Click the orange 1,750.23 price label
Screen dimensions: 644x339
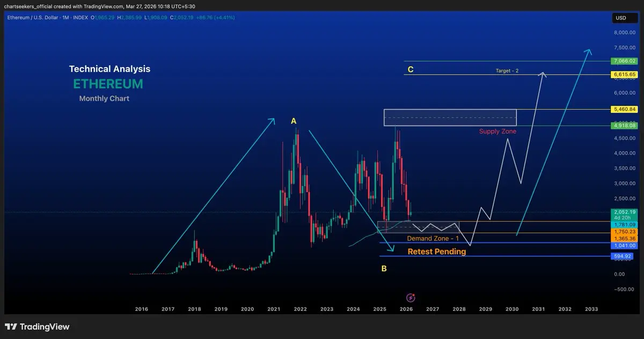pos(623,232)
